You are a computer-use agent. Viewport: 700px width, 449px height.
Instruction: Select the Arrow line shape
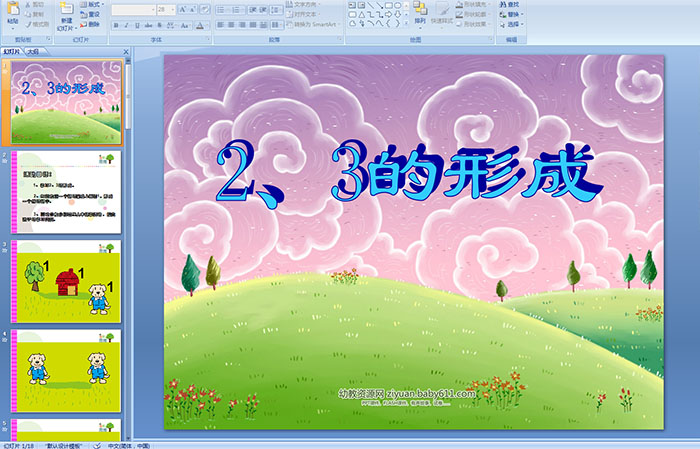(379, 5)
